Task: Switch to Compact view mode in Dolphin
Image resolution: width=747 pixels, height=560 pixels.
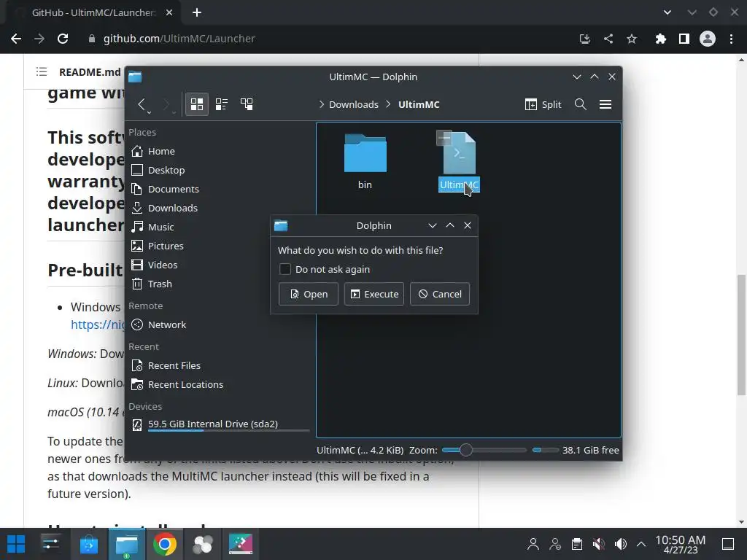Action: pyautogui.click(x=222, y=104)
